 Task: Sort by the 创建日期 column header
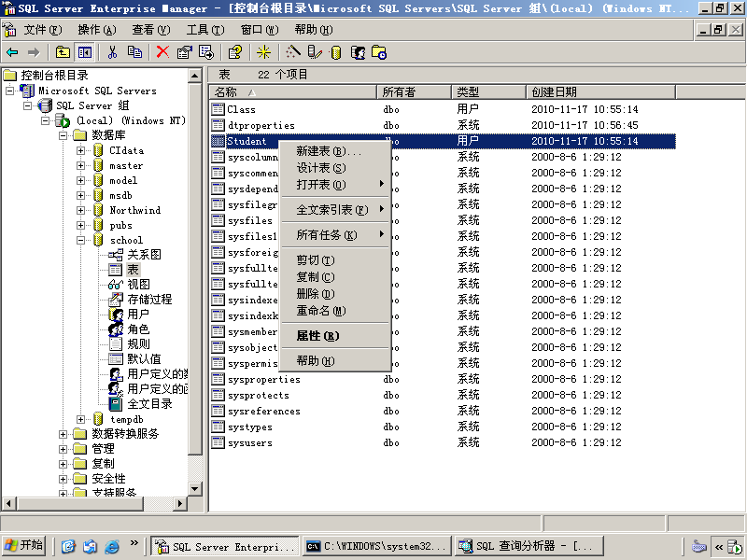click(x=600, y=91)
